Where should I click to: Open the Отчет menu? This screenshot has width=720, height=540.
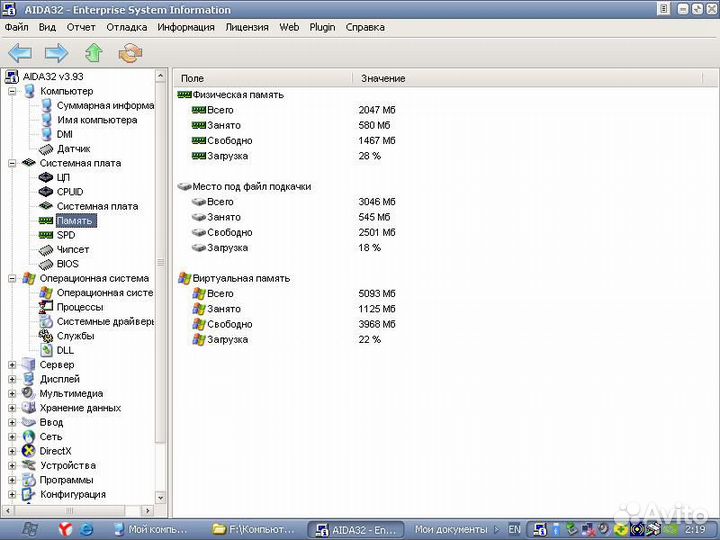(81, 27)
